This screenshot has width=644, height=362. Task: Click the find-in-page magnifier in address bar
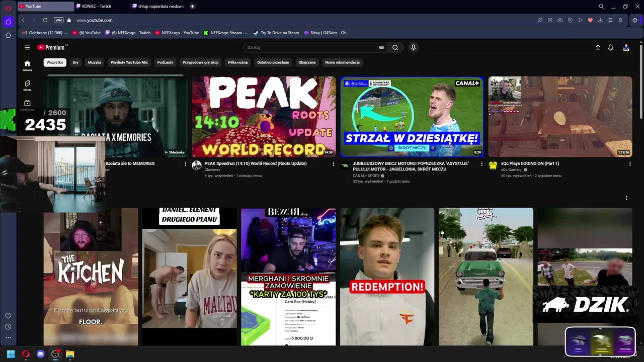540,20
